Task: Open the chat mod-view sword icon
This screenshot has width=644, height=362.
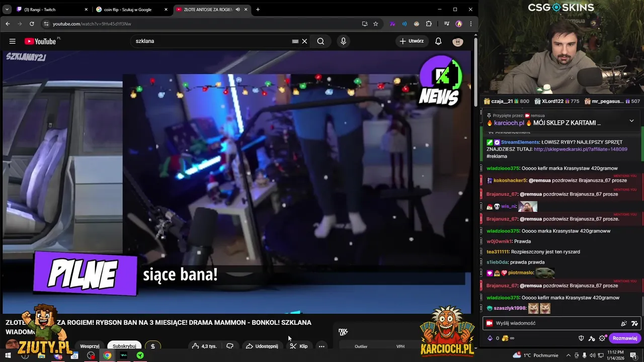Action: pyautogui.click(x=592, y=338)
